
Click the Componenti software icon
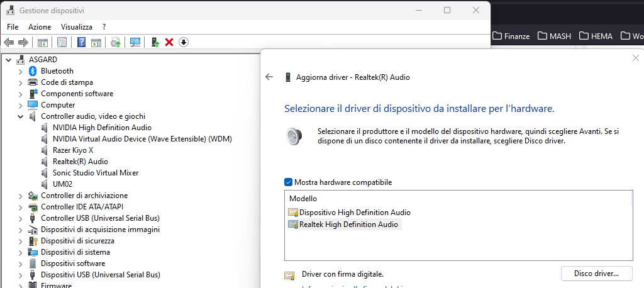[x=33, y=94]
